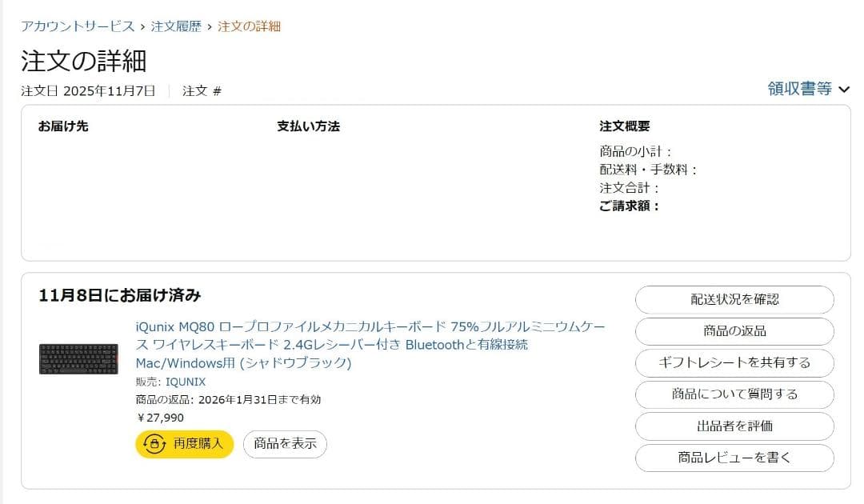Click the chevron beside 領収書等
This screenshot has height=504, width=864.
tap(843, 90)
